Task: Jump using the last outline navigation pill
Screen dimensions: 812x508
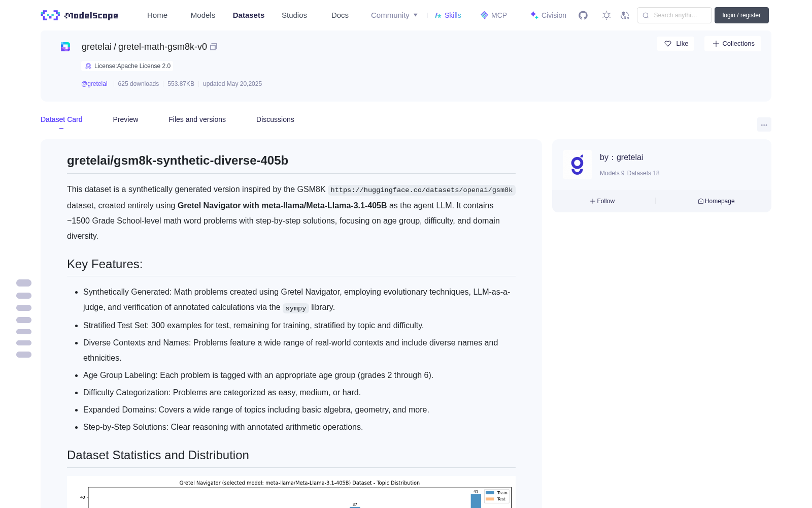Action: (24, 355)
